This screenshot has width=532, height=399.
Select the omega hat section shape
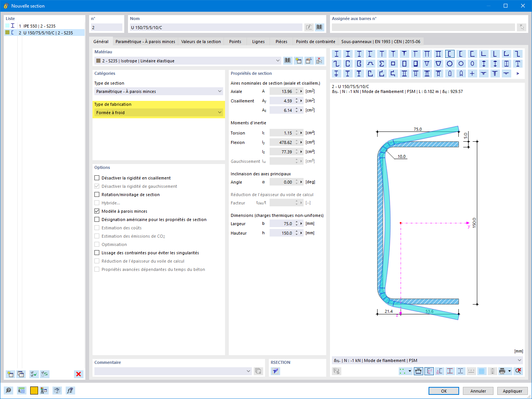tap(370, 63)
